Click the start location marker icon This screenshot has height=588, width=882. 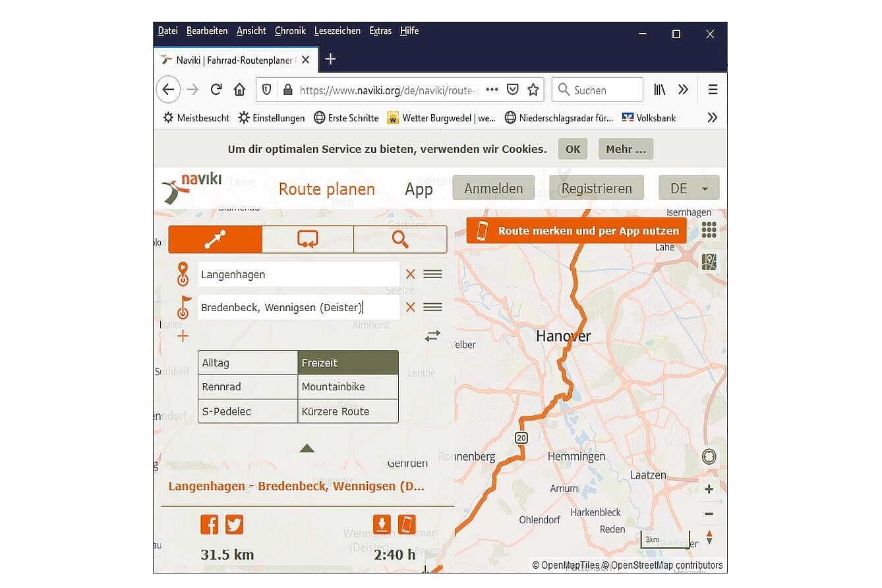pyautogui.click(x=183, y=274)
